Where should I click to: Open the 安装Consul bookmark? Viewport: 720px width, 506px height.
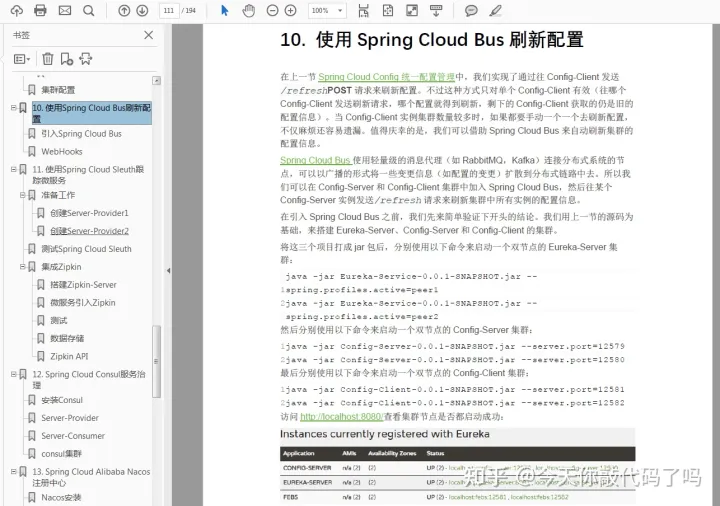(62, 400)
